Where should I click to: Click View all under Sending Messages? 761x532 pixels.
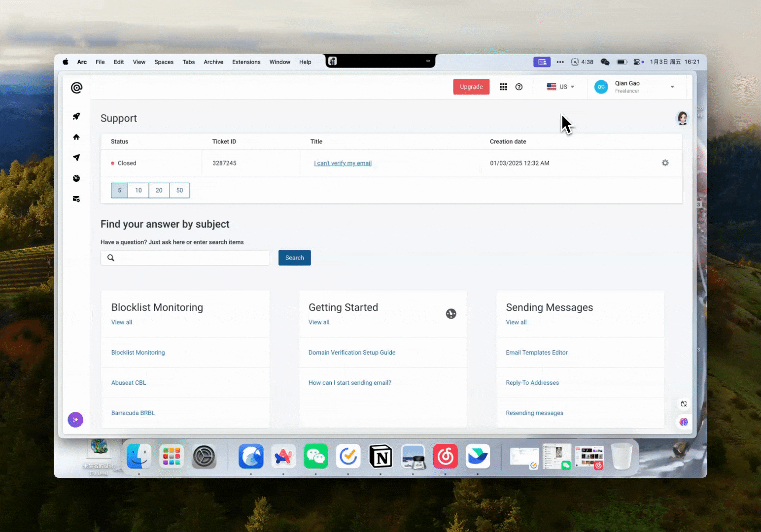pos(516,322)
